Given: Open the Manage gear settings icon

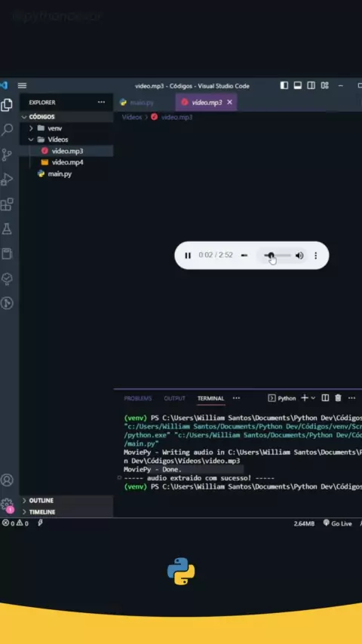Looking at the screenshot, I should (x=7, y=504).
